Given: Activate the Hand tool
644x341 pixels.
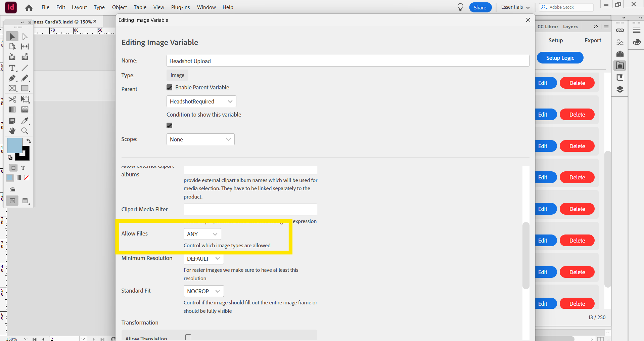Looking at the screenshot, I should pos(12,131).
